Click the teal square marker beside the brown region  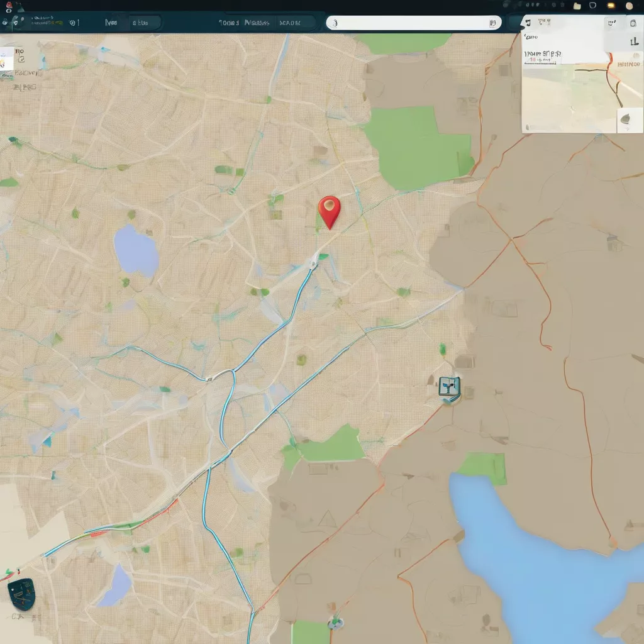(450, 387)
